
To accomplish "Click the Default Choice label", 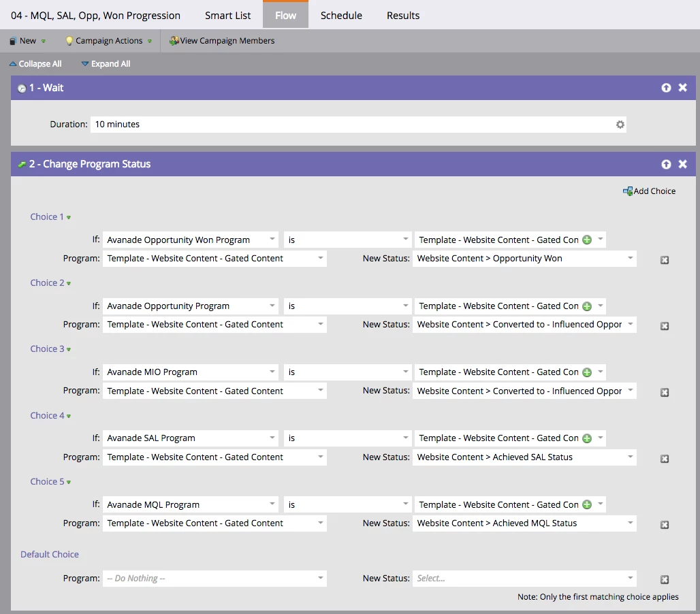I will pos(50,554).
